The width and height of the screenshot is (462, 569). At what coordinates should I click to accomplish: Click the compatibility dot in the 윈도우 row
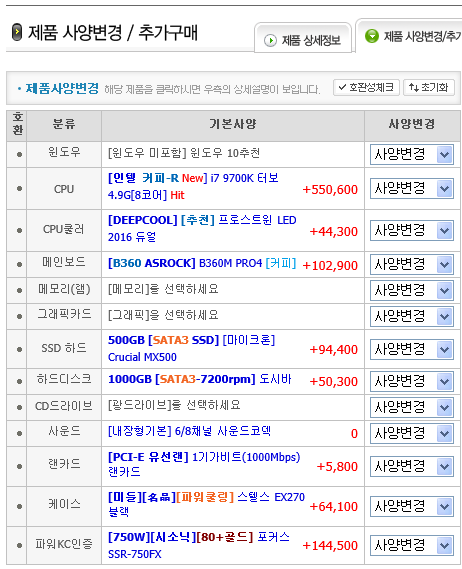[x=19, y=155]
